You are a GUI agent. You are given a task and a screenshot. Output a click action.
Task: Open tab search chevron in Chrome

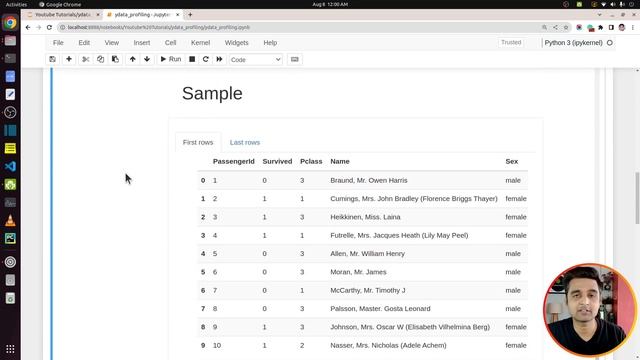[599, 15]
